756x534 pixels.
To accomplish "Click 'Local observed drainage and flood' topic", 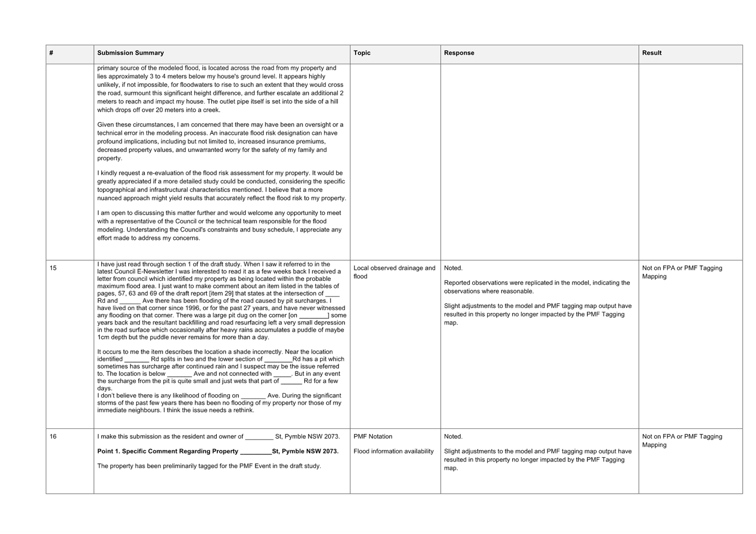I will [394, 273].
